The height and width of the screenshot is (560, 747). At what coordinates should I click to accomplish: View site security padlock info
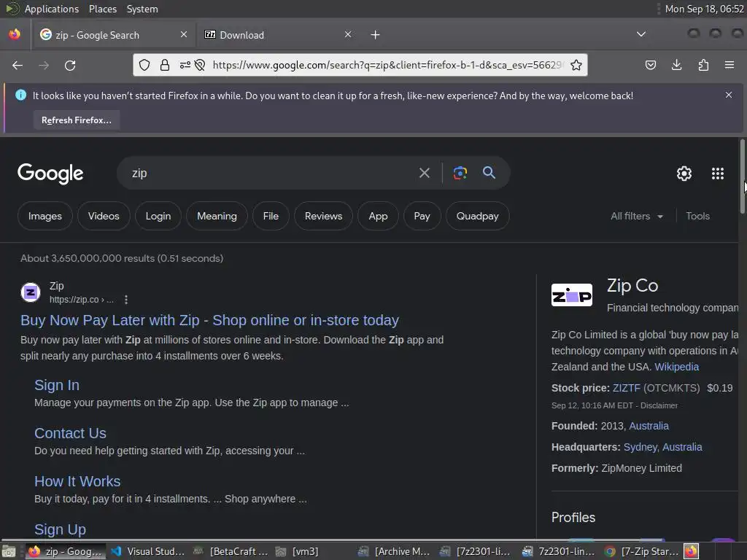point(165,65)
